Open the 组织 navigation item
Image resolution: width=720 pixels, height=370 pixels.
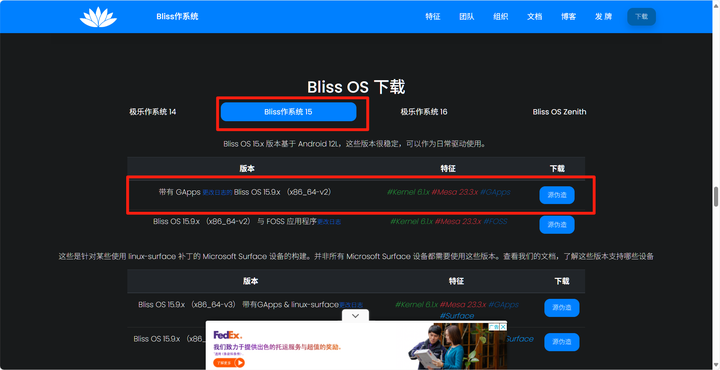click(x=501, y=17)
